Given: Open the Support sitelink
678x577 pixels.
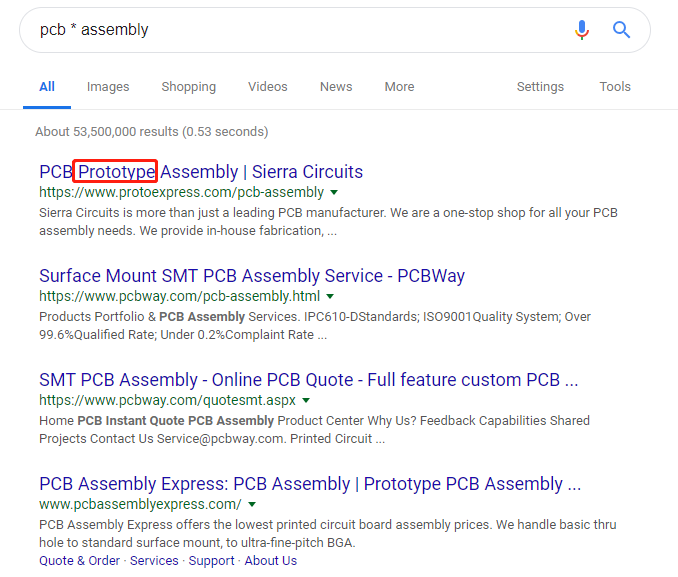Looking at the screenshot, I should pyautogui.click(x=211, y=561).
